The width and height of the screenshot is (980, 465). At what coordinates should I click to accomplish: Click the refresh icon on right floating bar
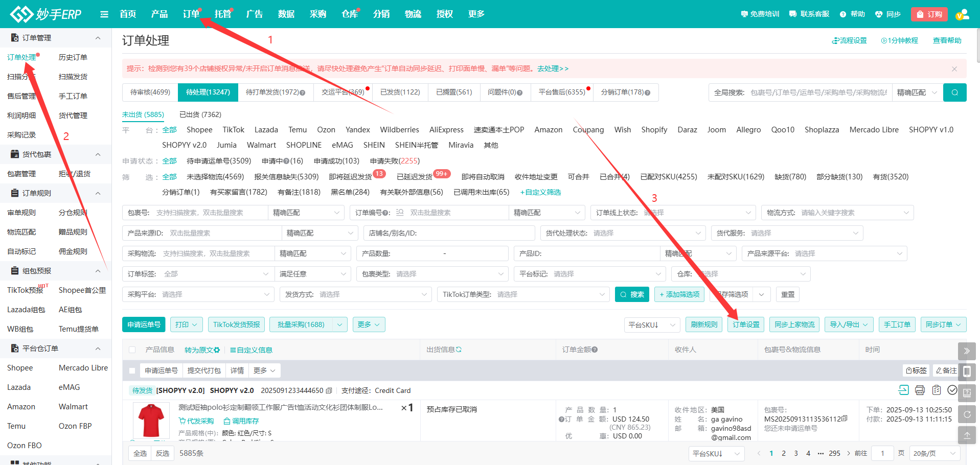tap(967, 414)
